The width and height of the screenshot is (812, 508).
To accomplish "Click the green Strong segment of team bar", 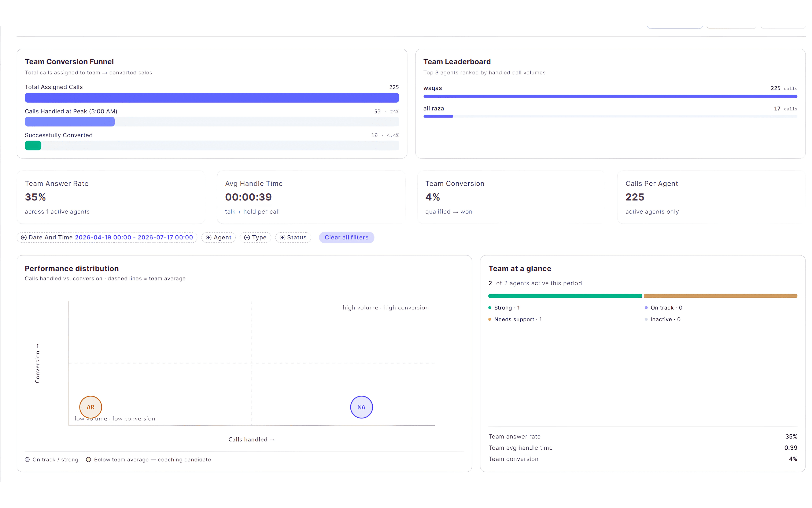I will [565, 296].
